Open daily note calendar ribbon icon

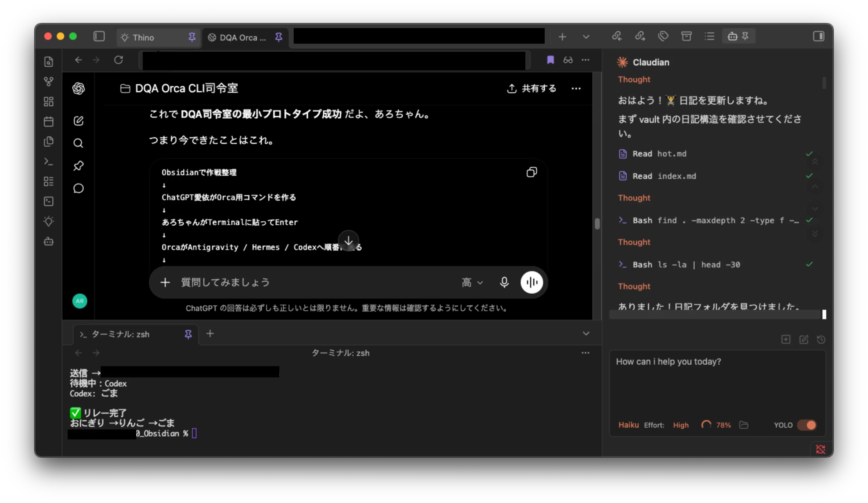[49, 122]
